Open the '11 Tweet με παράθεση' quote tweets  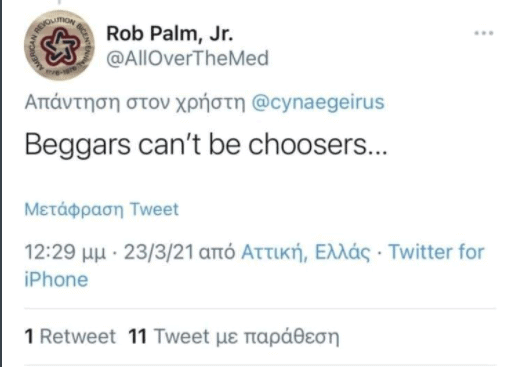tap(234, 336)
